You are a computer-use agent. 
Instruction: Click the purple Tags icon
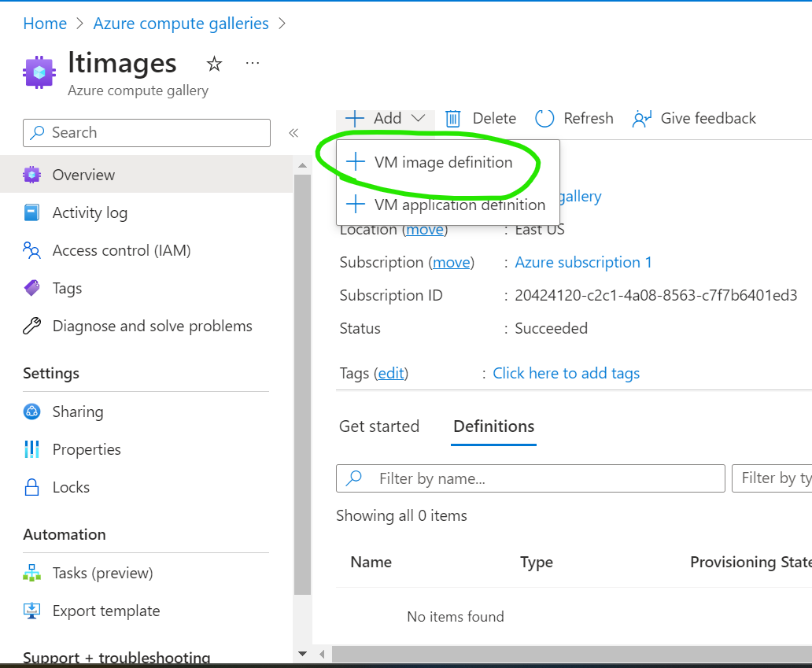[x=32, y=288]
